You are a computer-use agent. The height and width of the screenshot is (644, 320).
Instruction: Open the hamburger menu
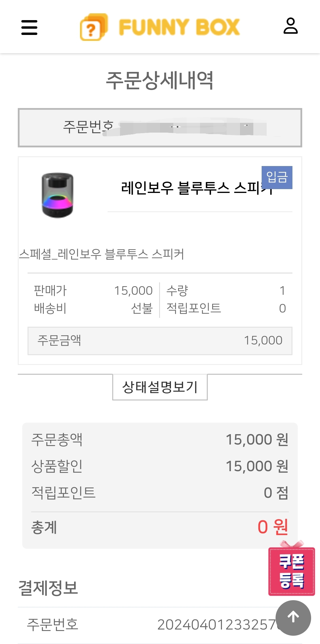point(29,27)
